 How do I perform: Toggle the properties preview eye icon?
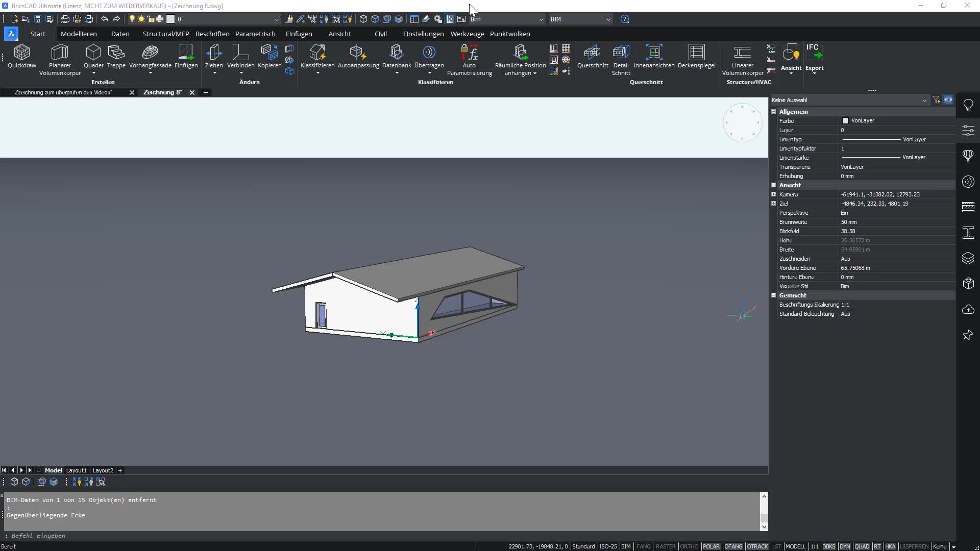(x=948, y=100)
